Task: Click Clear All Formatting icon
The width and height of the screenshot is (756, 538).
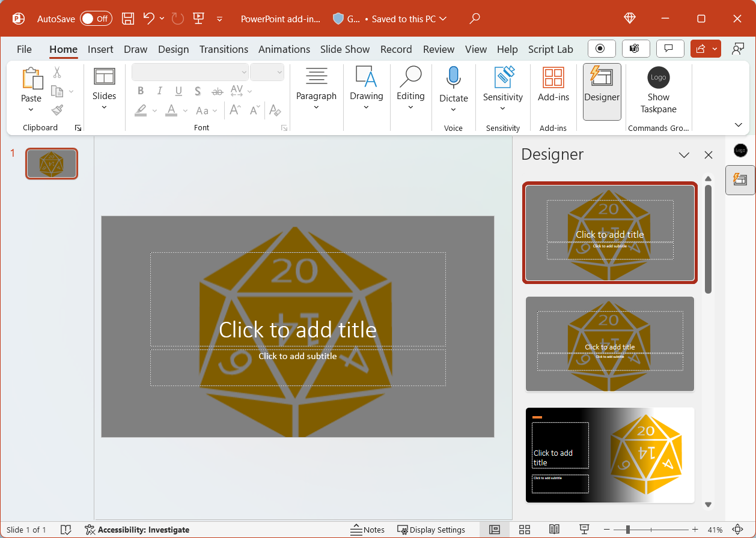Action: pos(275,110)
